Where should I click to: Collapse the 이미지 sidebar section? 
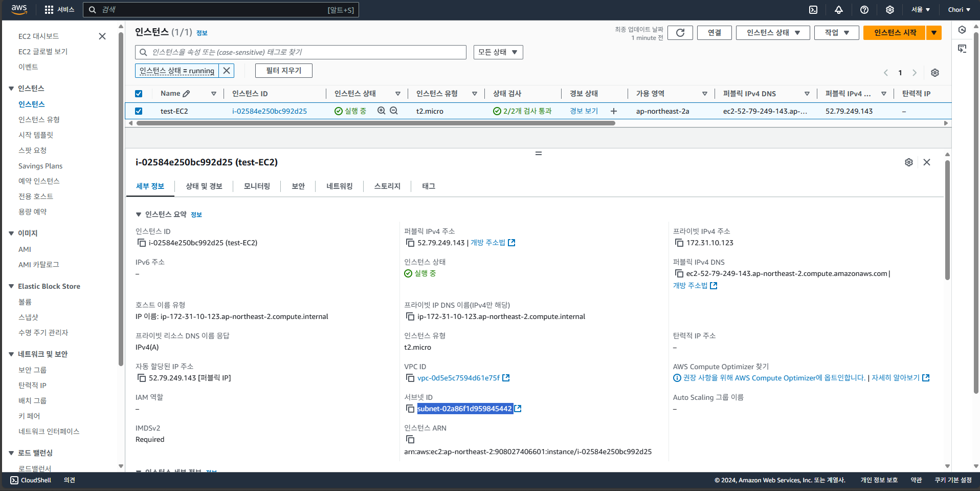coord(11,233)
